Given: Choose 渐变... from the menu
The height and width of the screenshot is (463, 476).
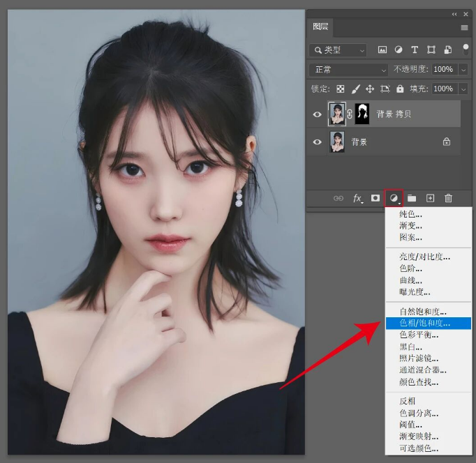Looking at the screenshot, I should click(x=429, y=226).
